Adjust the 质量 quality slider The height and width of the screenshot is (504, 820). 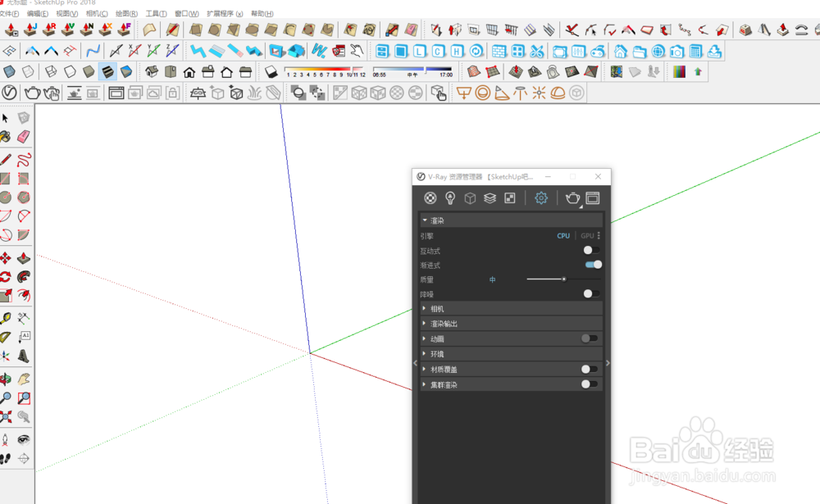tap(563, 279)
